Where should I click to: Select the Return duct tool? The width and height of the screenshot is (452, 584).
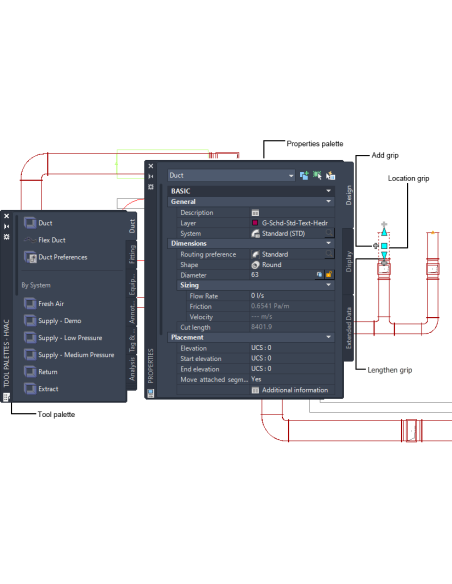point(41,372)
